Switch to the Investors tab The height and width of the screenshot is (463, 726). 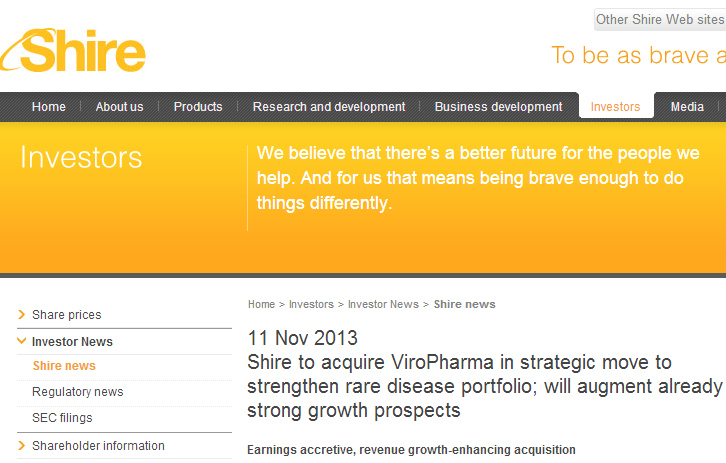(x=615, y=107)
